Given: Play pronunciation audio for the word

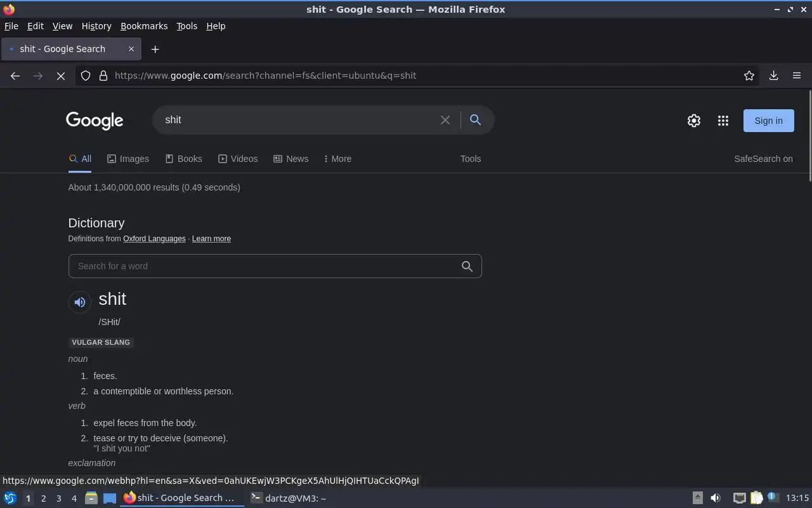Looking at the screenshot, I should (80, 302).
